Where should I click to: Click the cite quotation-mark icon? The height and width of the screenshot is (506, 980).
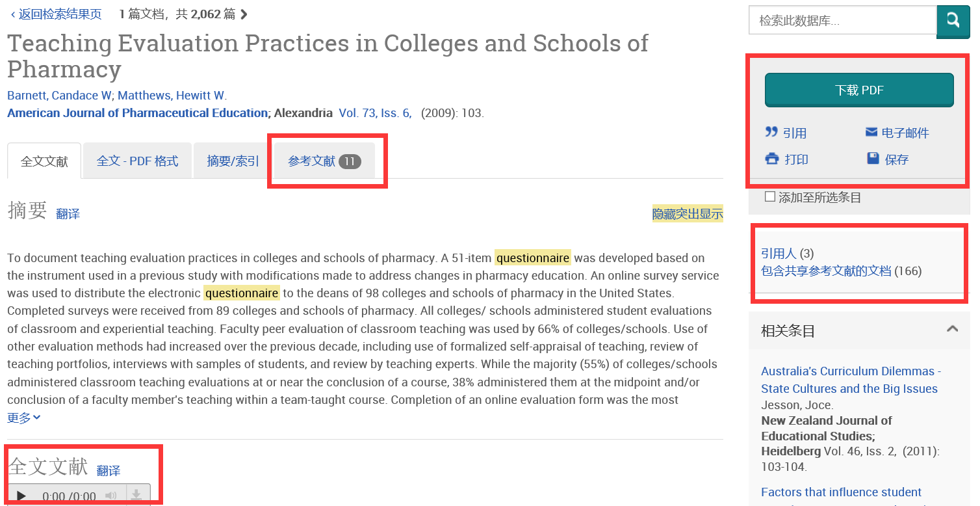(x=771, y=133)
